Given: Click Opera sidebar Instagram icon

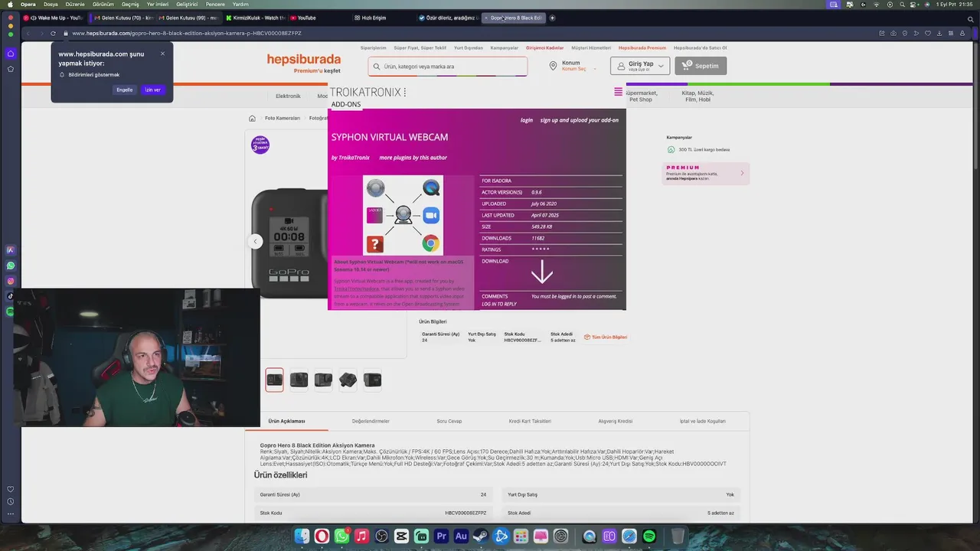Looking at the screenshot, I should click(11, 281).
